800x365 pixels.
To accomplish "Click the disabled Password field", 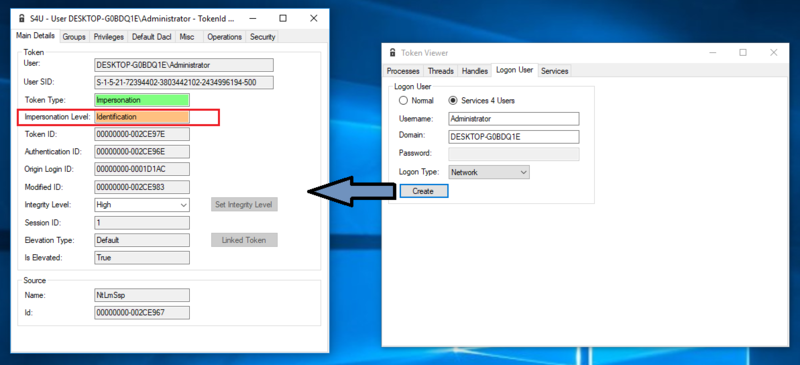I will 514,154.
